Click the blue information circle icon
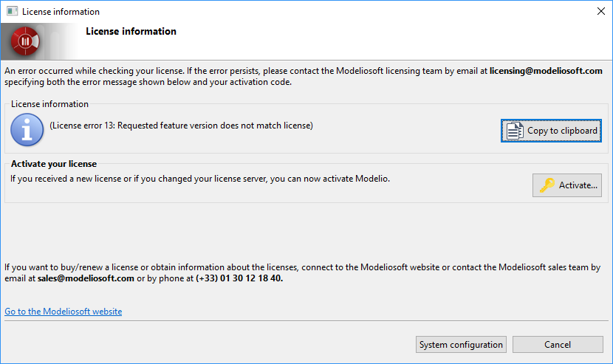The height and width of the screenshot is (364, 613). [27, 130]
